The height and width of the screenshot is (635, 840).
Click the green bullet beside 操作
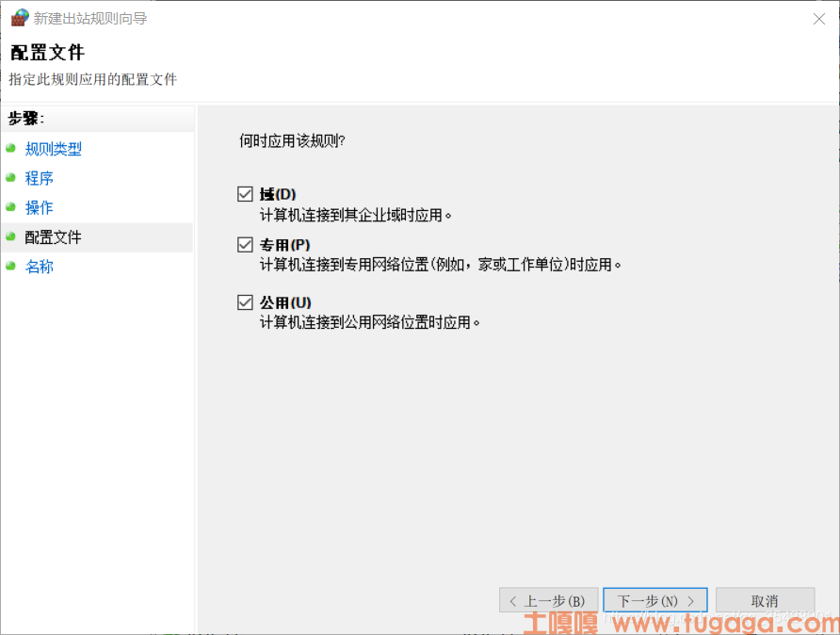(x=10, y=207)
